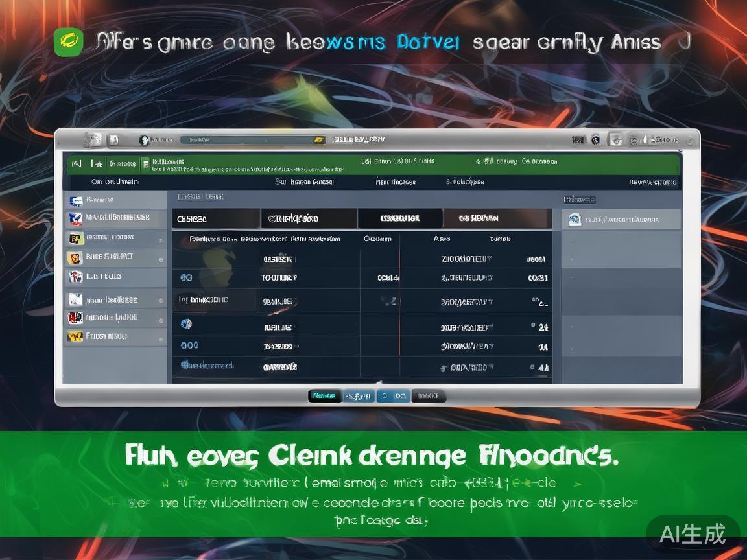Select the red crest icon in the sidebar
747x560 pixels.
tap(75, 318)
